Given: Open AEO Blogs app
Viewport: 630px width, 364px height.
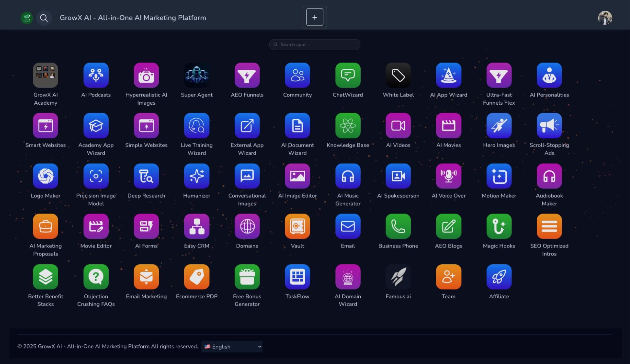Looking at the screenshot, I should [x=449, y=226].
